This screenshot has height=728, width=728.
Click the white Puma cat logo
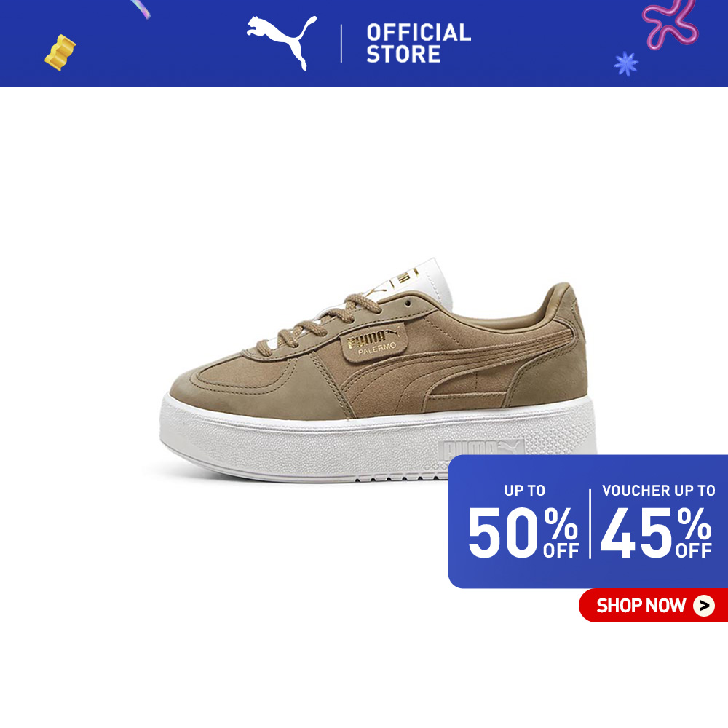coord(282,41)
